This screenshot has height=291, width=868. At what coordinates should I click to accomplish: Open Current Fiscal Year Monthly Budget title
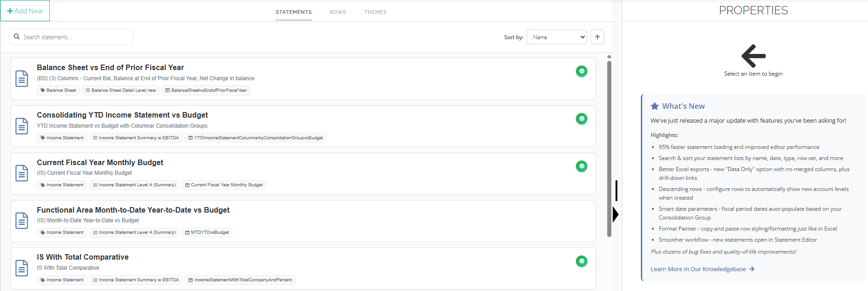100,162
